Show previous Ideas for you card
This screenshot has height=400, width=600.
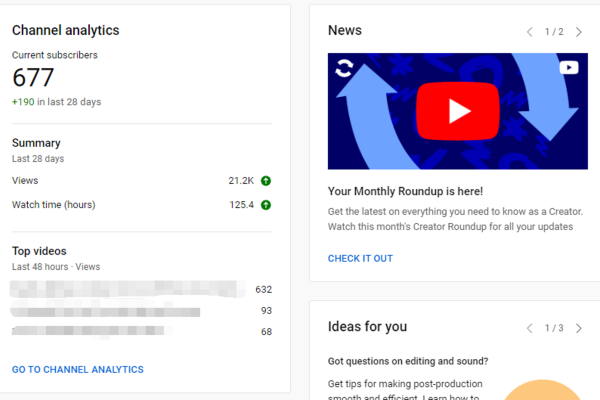(530, 328)
